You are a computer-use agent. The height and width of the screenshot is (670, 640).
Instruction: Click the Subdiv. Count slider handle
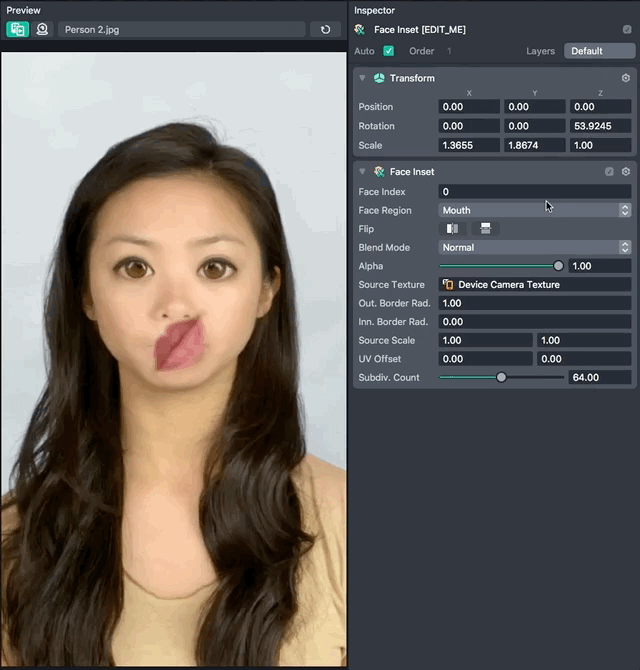pos(501,378)
